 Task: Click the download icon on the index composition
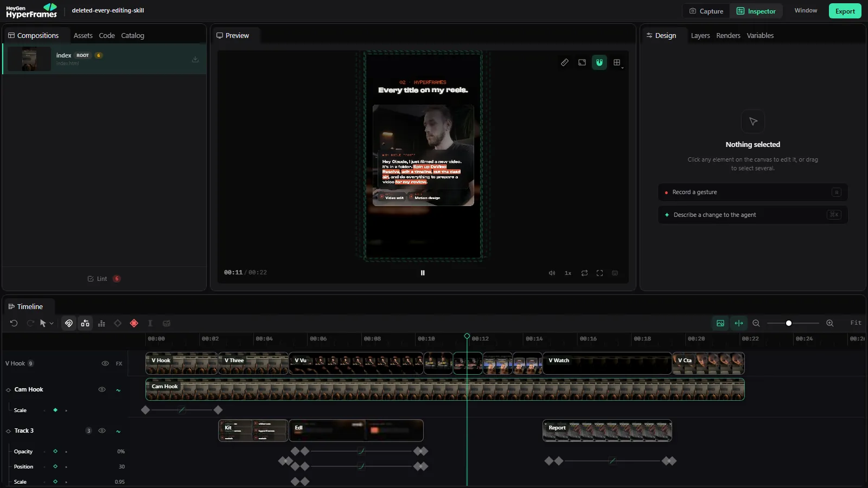point(195,59)
